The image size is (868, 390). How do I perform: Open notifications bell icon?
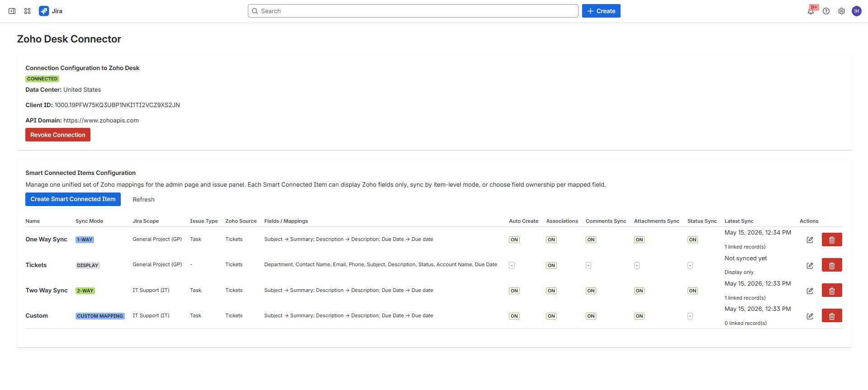click(811, 11)
